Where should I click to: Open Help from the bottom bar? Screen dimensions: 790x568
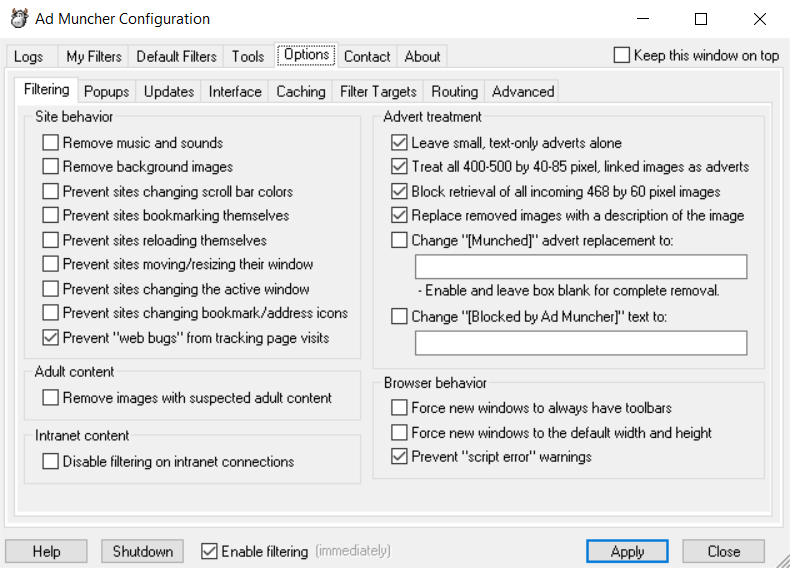point(46,551)
